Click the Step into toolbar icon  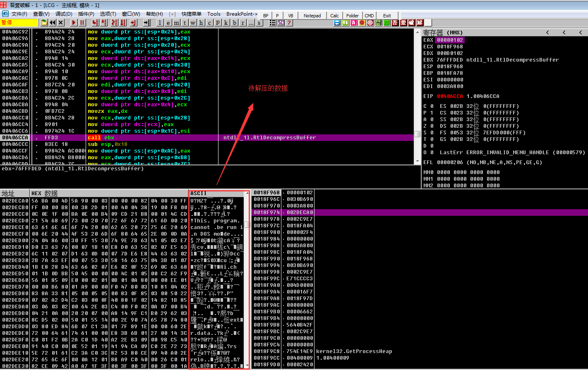click(95, 23)
